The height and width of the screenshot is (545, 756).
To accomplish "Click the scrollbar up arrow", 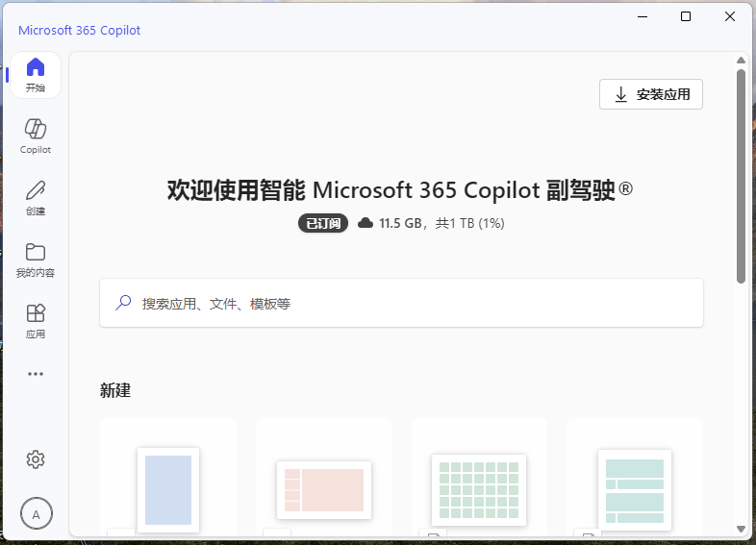I will pyautogui.click(x=741, y=61).
